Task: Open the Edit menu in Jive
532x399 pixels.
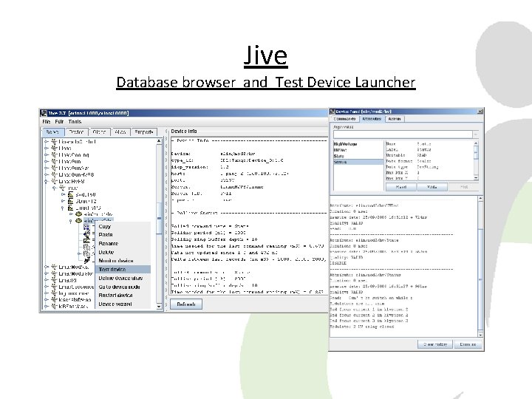Action: [x=59, y=121]
